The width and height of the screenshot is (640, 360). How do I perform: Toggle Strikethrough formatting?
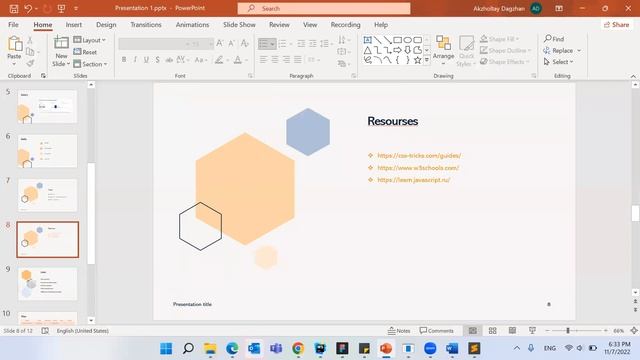tap(169, 60)
